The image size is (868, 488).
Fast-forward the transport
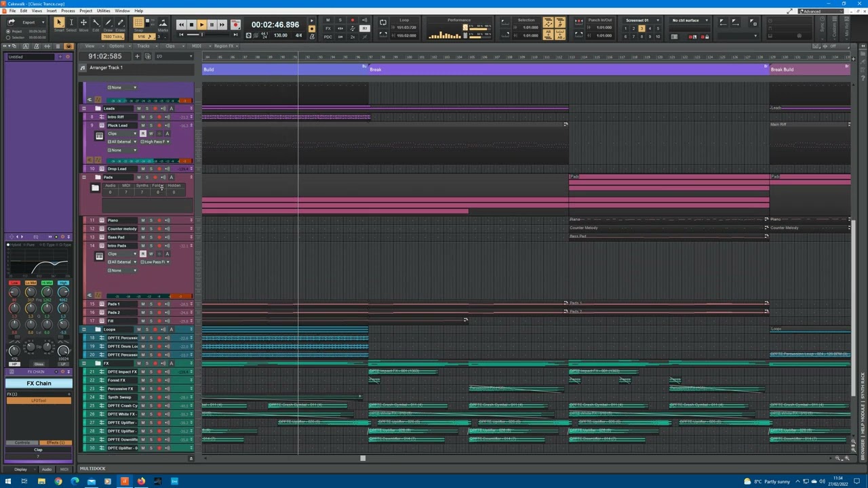222,24
